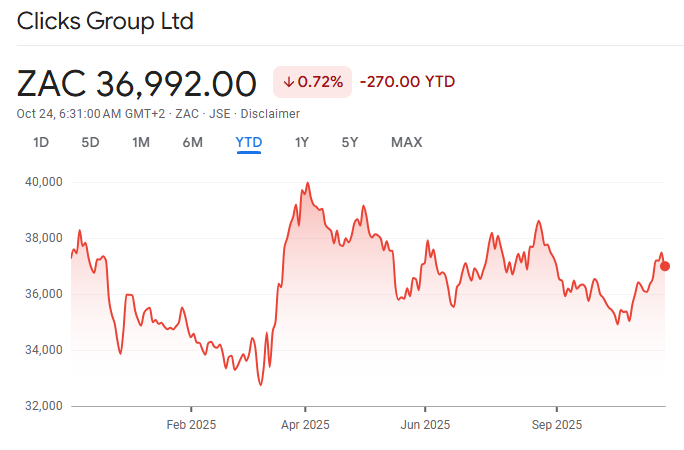Image resolution: width=684 pixels, height=450 pixels.
Task: Click the 40,000 y-axis label
Action: click(43, 182)
